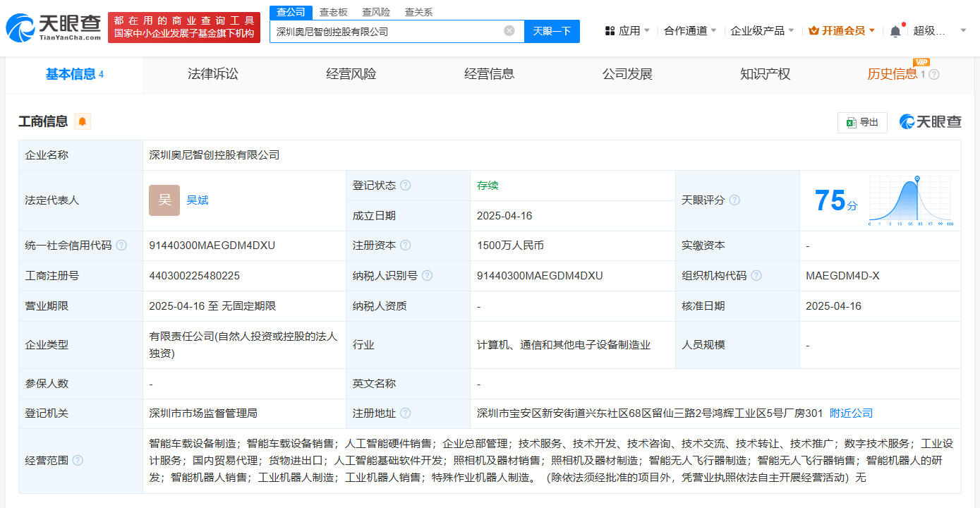The image size is (980, 508).
Task: Clear the search box text
Action: (x=509, y=31)
